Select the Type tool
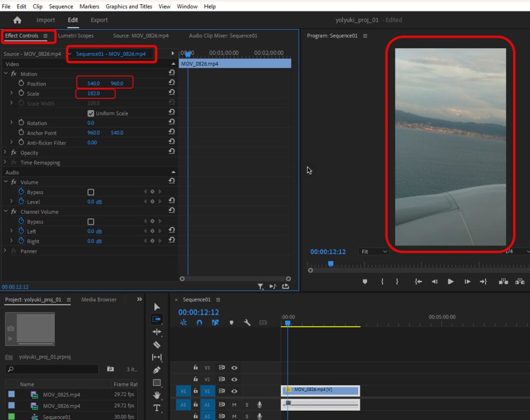Image resolution: width=530 pixels, height=420 pixels. pyautogui.click(x=157, y=408)
